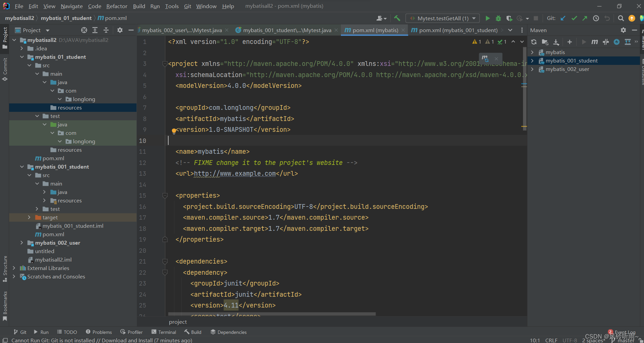
Task: Open the Mytest.testGetAll run configuration dropdown
Action: (x=442, y=18)
